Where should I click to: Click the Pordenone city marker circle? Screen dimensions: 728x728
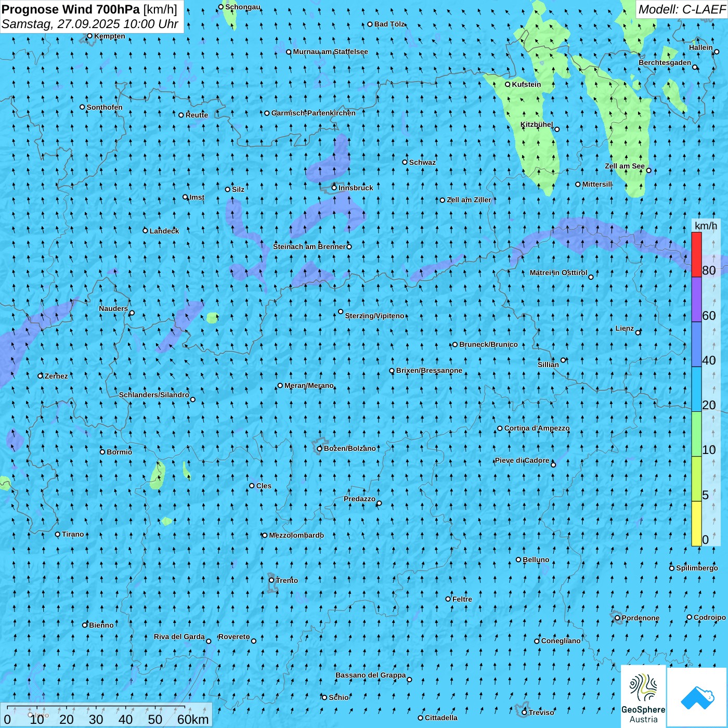(x=617, y=618)
